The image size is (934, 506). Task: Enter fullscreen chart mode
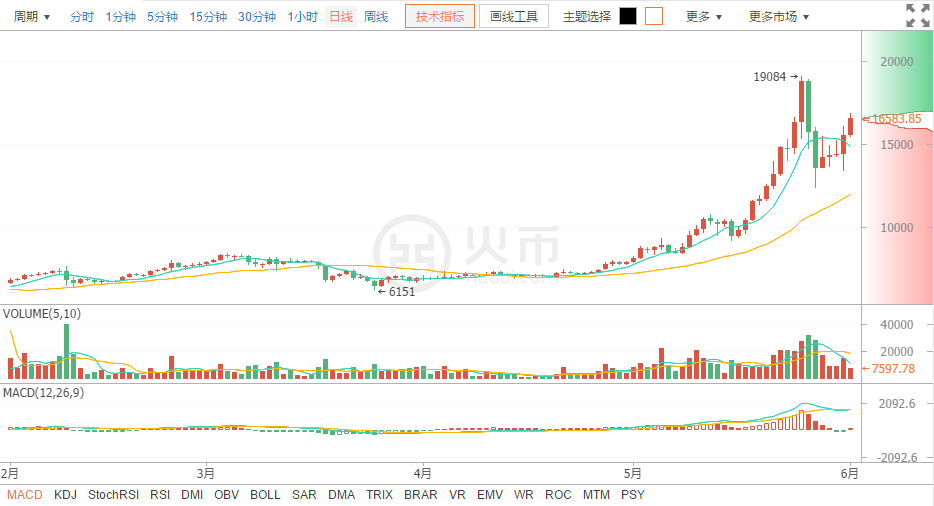click(915, 16)
